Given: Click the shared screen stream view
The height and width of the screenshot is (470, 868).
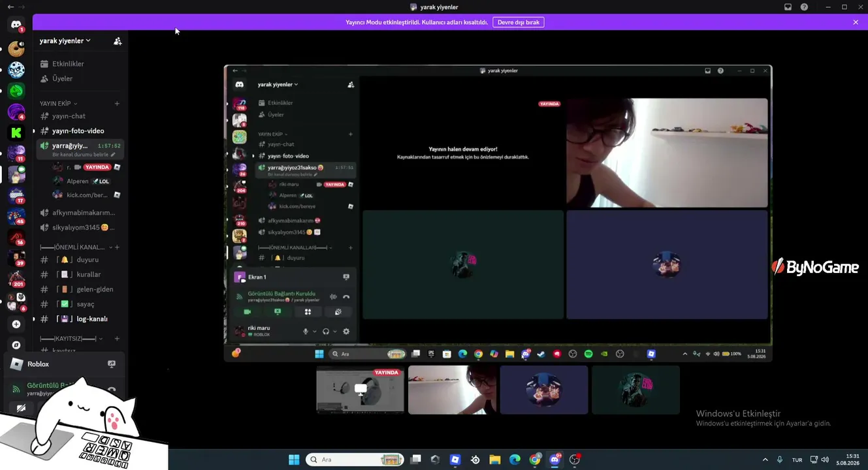Looking at the screenshot, I should click(x=498, y=213).
